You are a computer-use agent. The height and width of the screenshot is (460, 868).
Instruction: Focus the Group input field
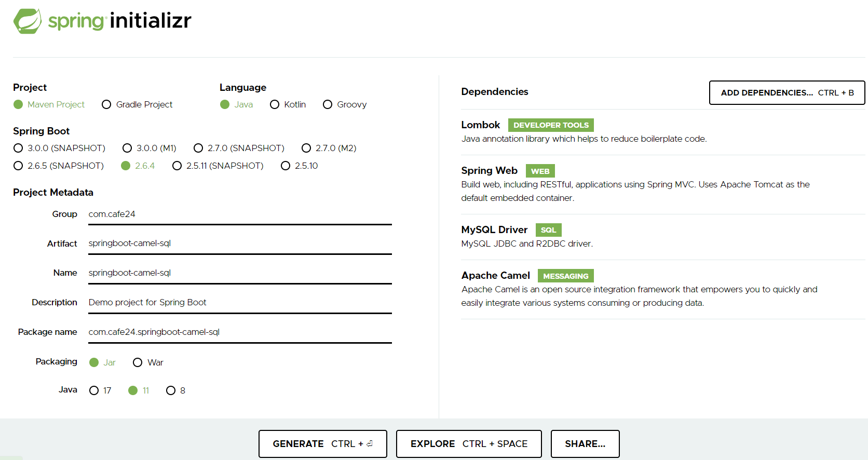click(x=240, y=214)
